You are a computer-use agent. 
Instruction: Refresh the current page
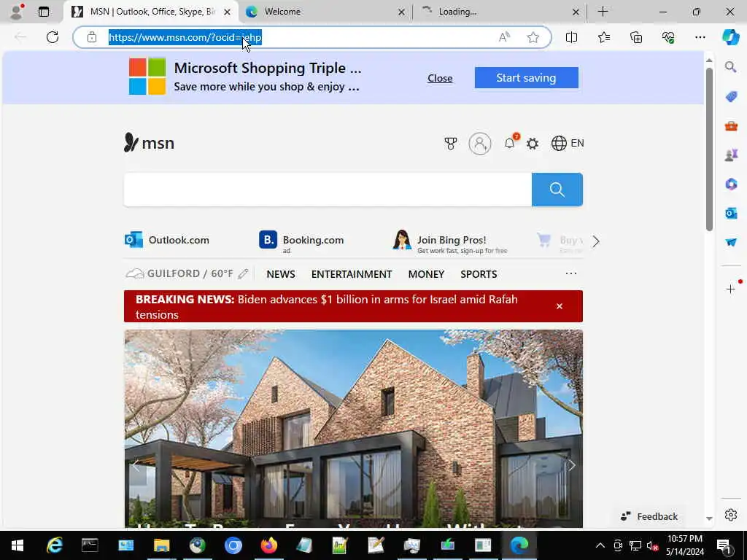click(53, 37)
